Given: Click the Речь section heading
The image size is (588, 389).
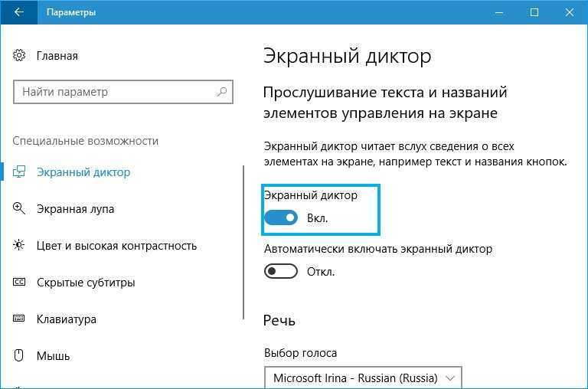Looking at the screenshot, I should (279, 320).
